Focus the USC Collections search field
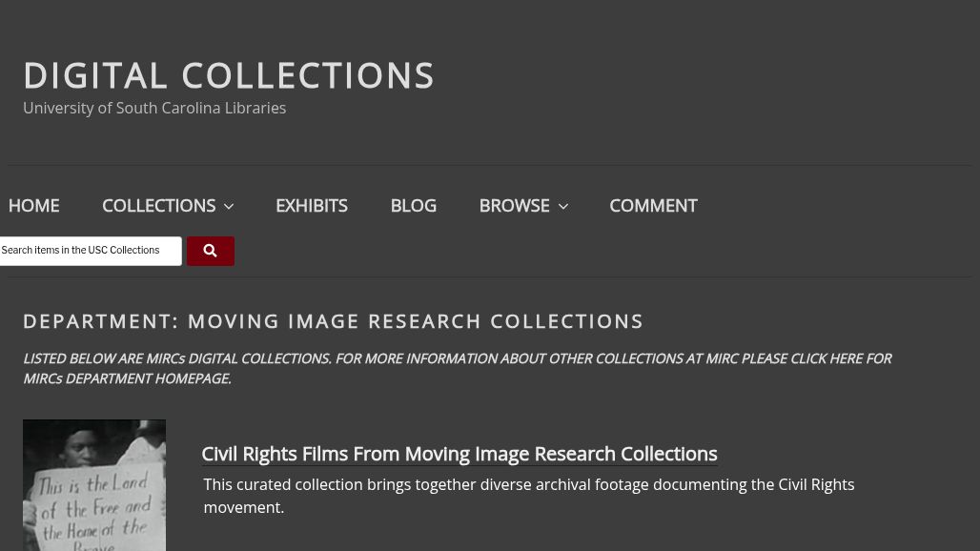This screenshot has height=551, width=980. click(x=88, y=251)
